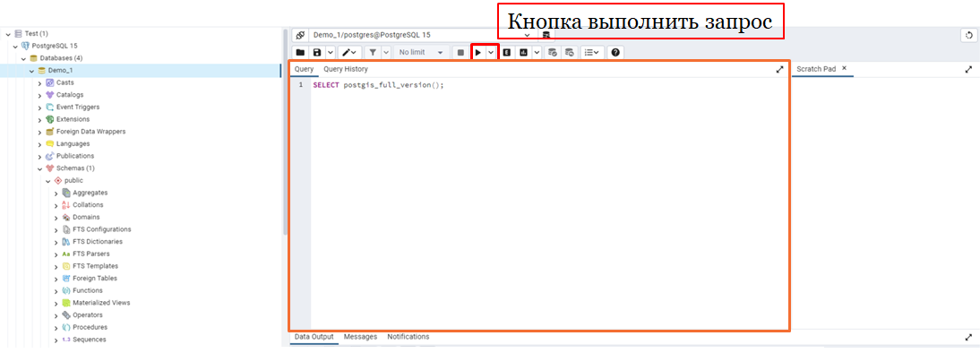Click the FTS Dictionaries icon
Image resolution: width=980 pixels, height=353 pixels.
pyautogui.click(x=66, y=242)
